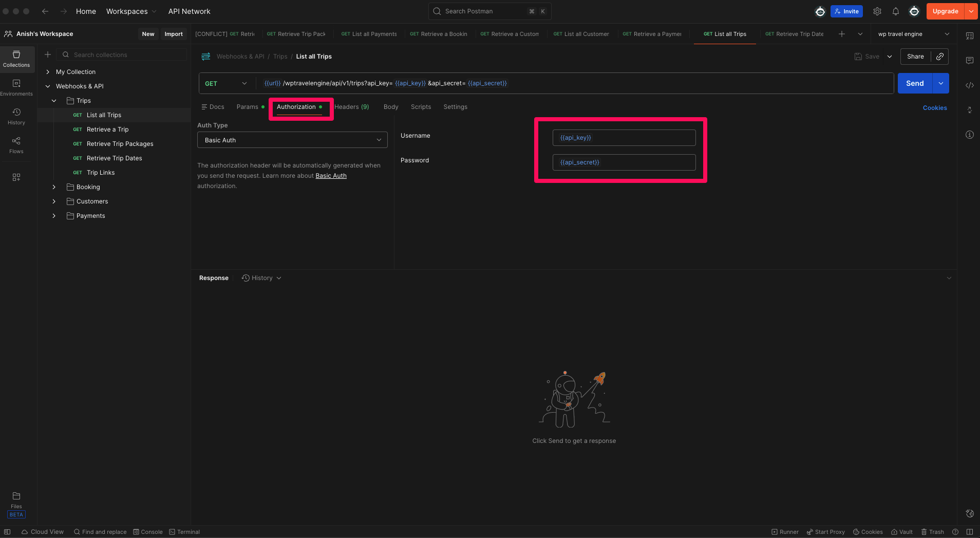This screenshot has width=980, height=538.
Task: Open the Auth Type Basic Auth dropdown
Action: [x=292, y=140]
